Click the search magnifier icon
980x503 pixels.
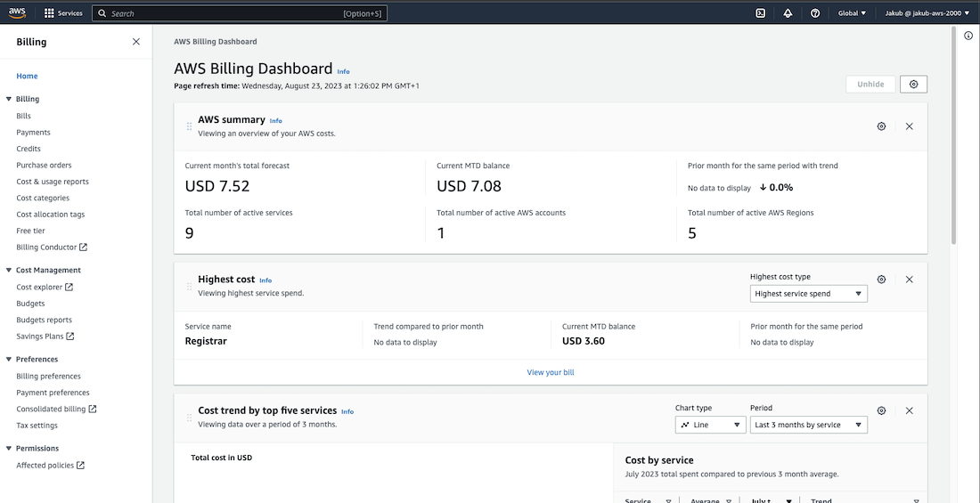point(102,13)
